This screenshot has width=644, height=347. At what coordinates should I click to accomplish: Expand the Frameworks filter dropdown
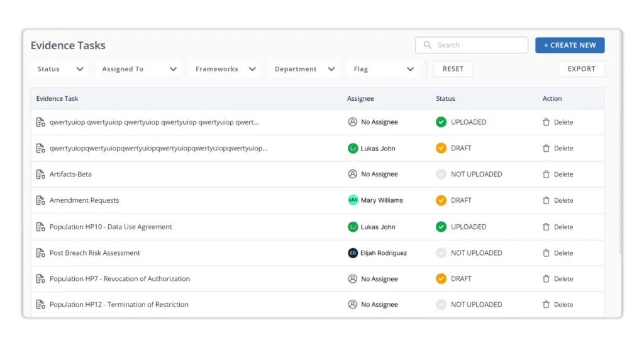[x=226, y=69]
